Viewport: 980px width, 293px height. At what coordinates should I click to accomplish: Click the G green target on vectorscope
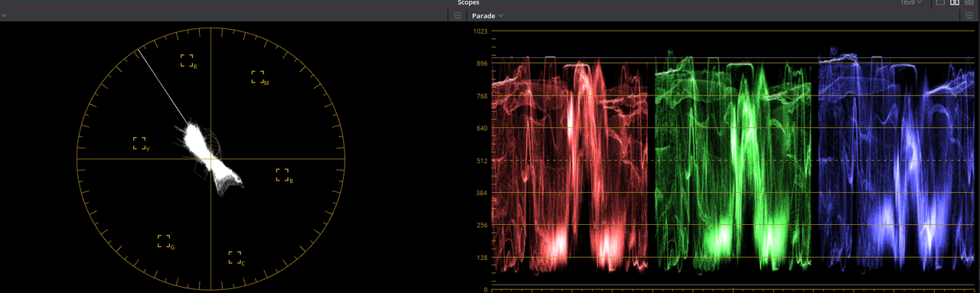164,242
